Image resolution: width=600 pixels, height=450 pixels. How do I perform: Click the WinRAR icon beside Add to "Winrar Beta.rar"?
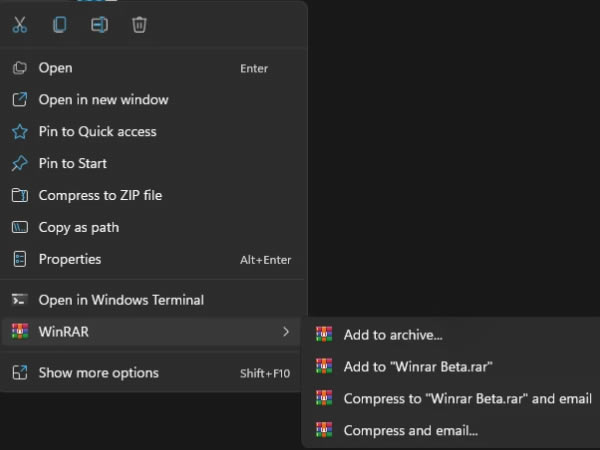click(x=324, y=366)
